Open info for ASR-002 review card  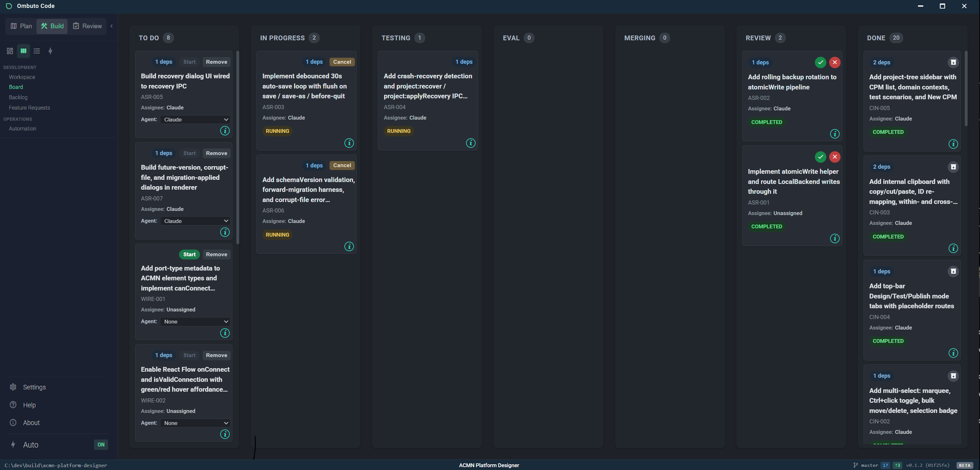point(835,134)
